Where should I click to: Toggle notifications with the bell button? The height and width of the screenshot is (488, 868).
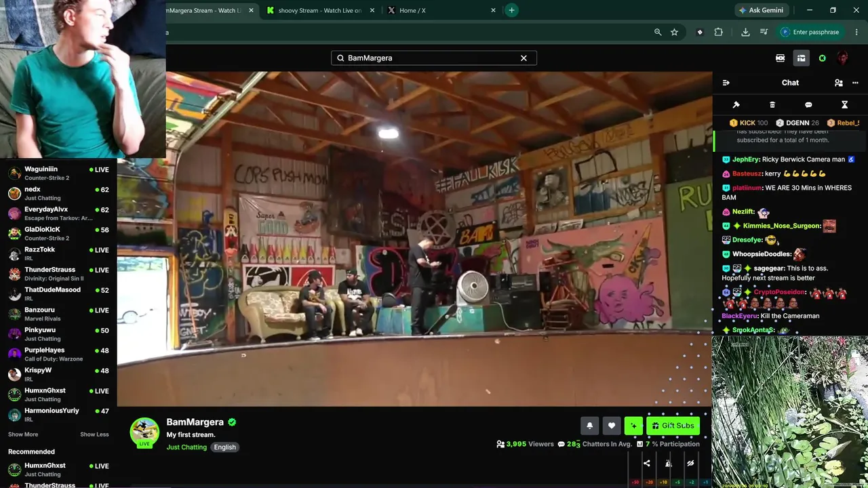[589, 426]
